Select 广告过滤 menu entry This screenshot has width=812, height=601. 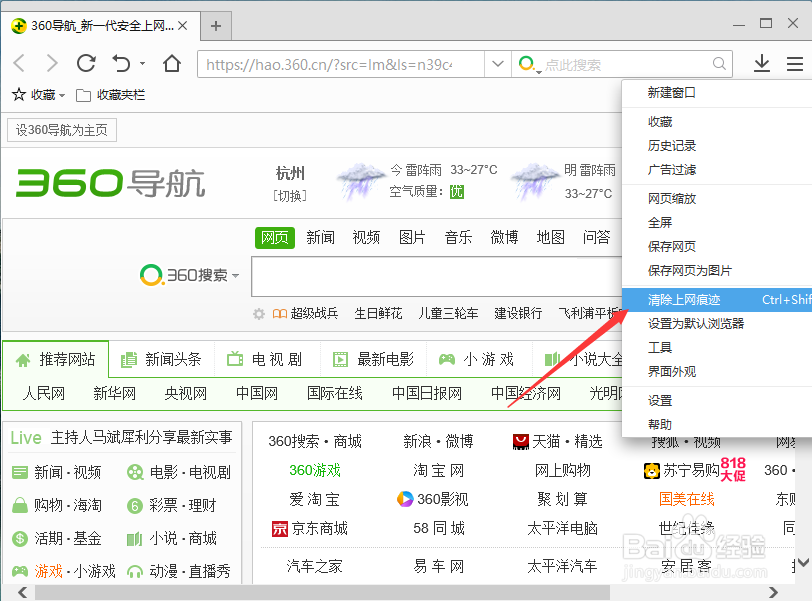(x=671, y=169)
